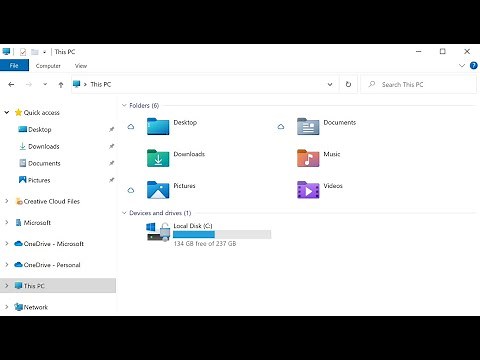Open the Pictures folder icon in Folders
Screen dimensions: 480x360
pos(158,190)
